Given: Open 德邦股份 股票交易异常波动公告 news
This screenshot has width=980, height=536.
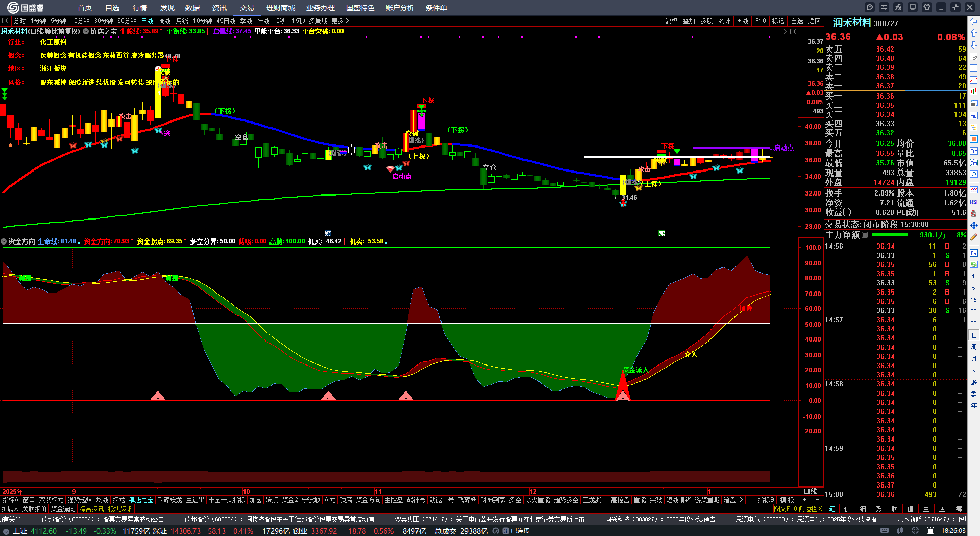Looking at the screenshot, I should pyautogui.click(x=103, y=519).
